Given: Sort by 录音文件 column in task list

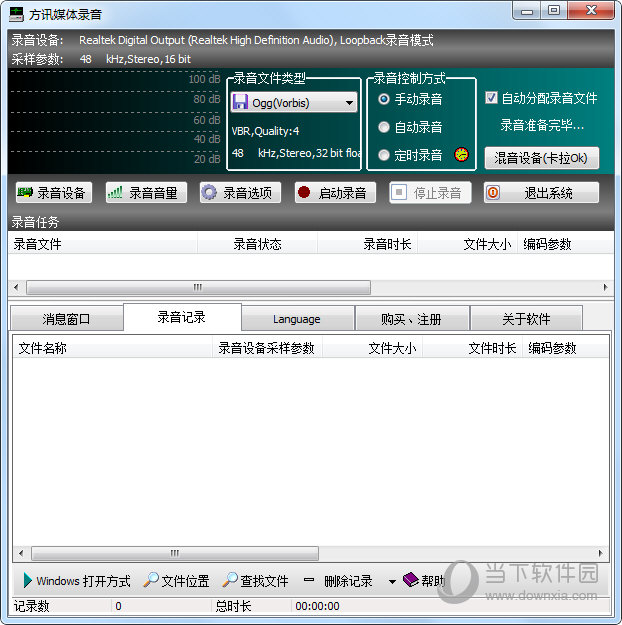Looking at the screenshot, I should (x=102, y=244).
